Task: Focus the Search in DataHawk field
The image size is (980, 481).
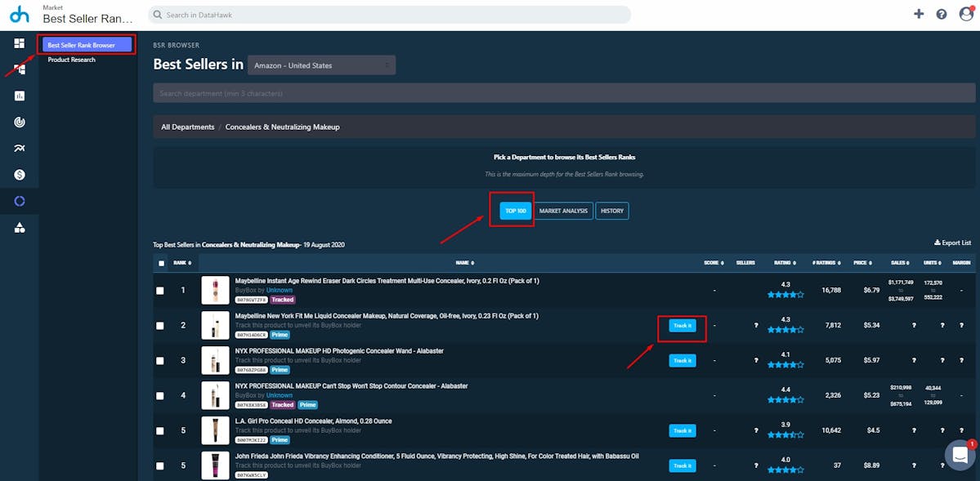Action: pyautogui.click(x=389, y=15)
